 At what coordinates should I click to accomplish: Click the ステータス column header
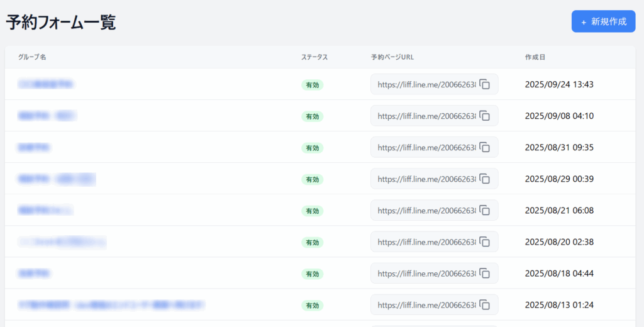[314, 57]
